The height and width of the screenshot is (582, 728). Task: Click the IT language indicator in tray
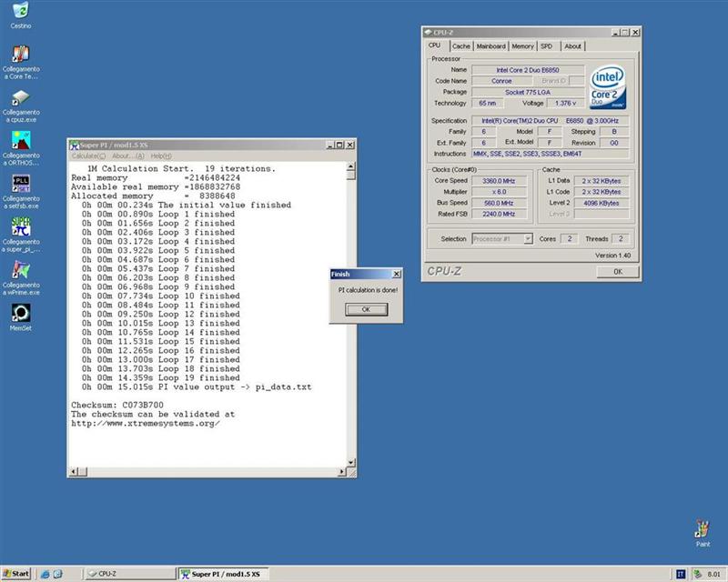(681, 574)
